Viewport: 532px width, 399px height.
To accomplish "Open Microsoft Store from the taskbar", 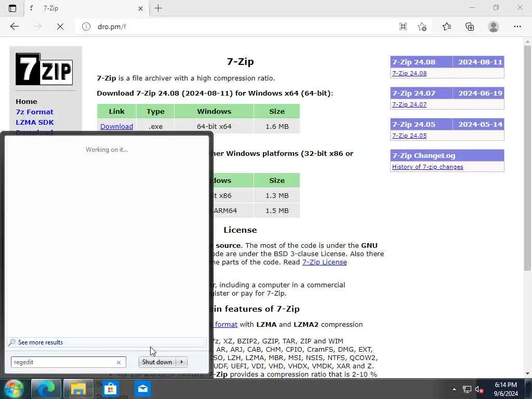I will pyautogui.click(x=111, y=389).
